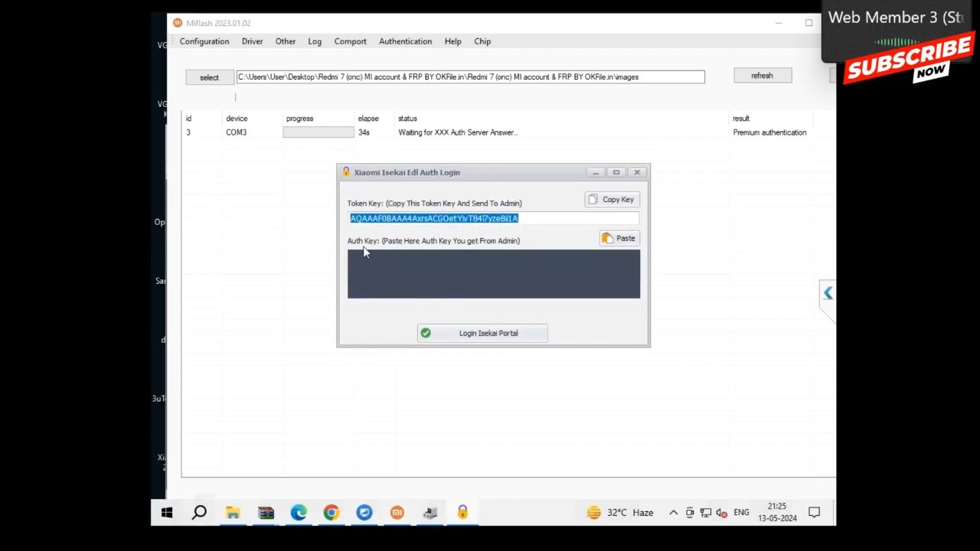Click the Subscribe Now banner
The width and height of the screenshot is (980, 551).
[908, 60]
